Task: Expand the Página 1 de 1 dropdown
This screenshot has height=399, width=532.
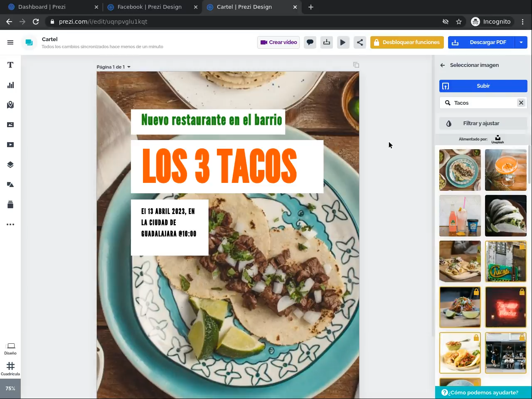Action: (x=113, y=67)
